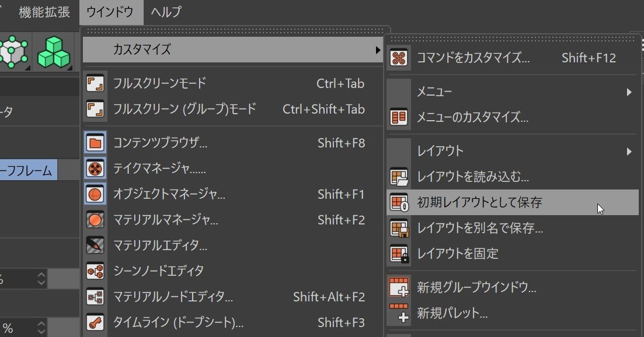The width and height of the screenshot is (644, 337).
Task: Open コンテンツブラウザ... from the menu
Action: click(232, 143)
